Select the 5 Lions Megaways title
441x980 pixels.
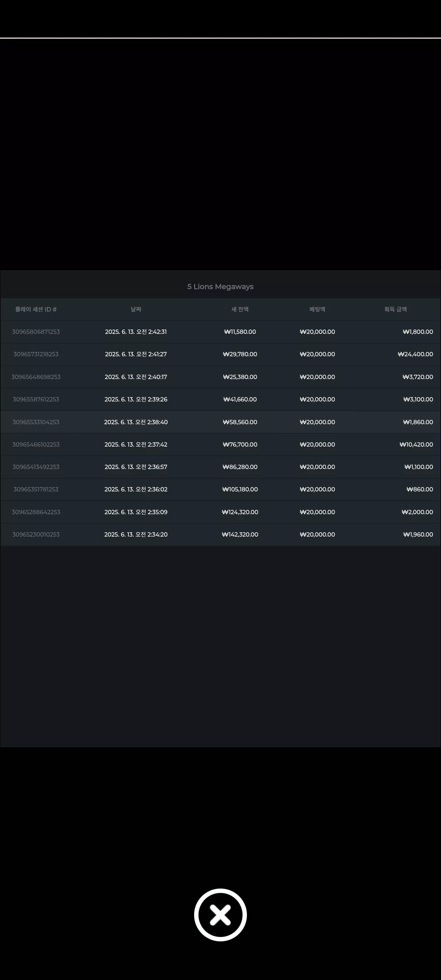220,287
